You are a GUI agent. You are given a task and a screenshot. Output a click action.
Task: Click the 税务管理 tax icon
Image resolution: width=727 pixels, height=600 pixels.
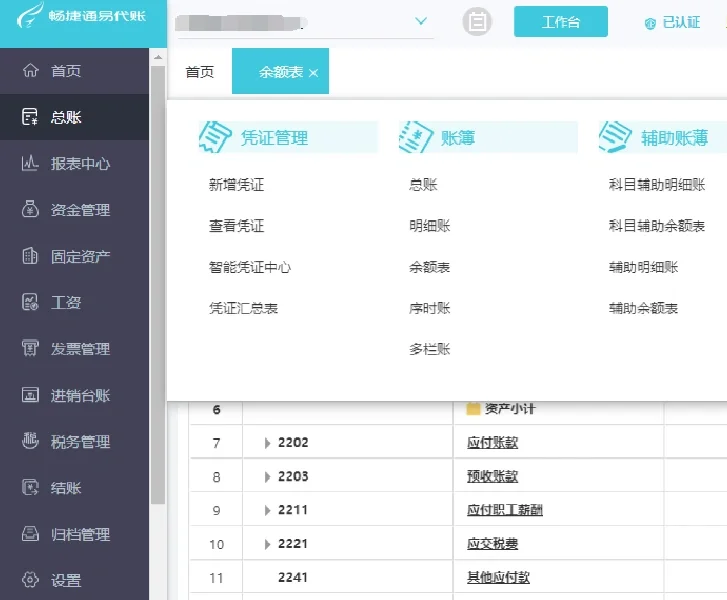pos(30,441)
